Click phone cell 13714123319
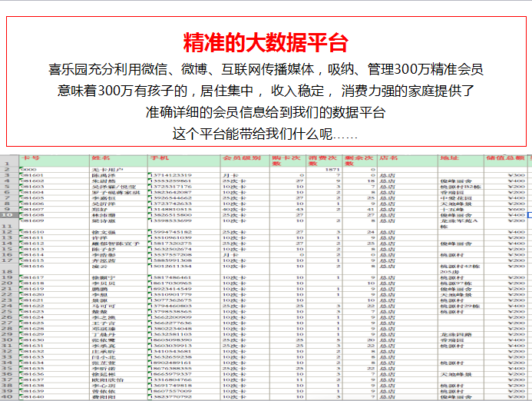Screen dimensions: 532x401 coord(184,175)
